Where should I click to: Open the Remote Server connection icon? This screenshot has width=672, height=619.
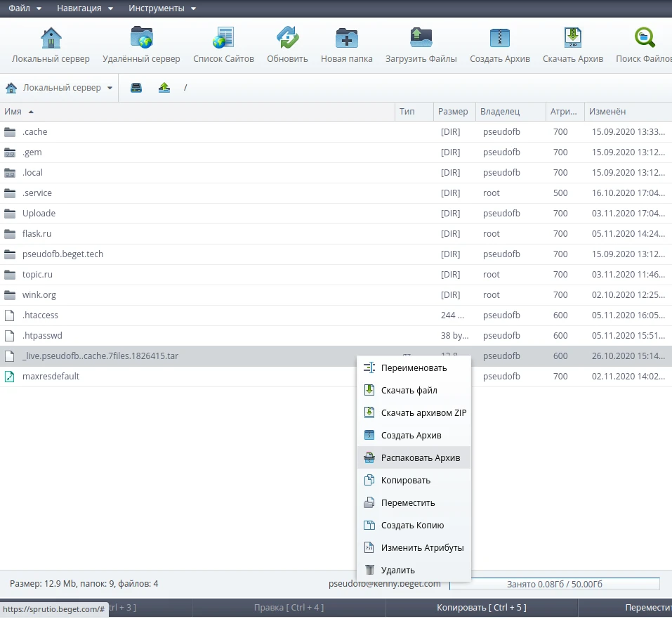141,38
